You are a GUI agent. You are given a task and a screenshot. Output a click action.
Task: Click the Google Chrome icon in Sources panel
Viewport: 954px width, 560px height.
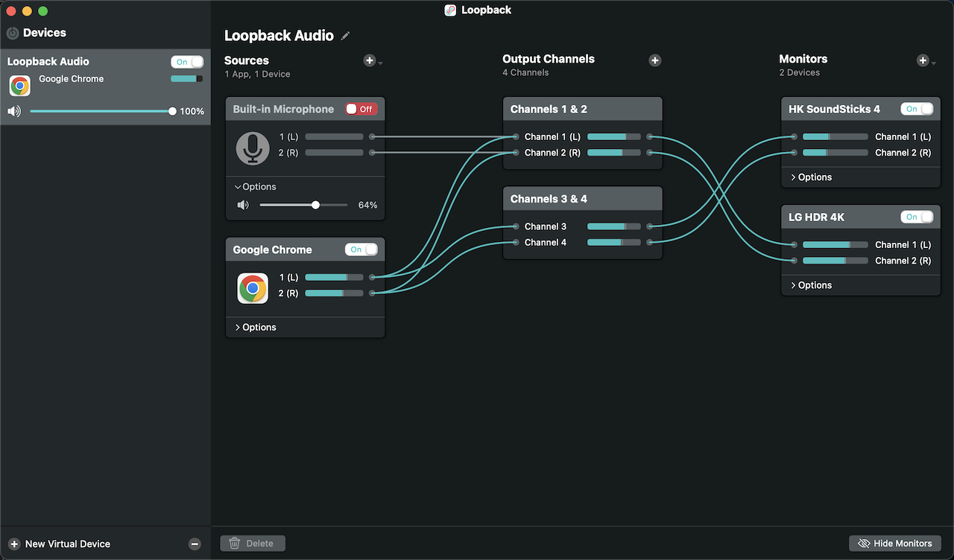pyautogui.click(x=253, y=288)
